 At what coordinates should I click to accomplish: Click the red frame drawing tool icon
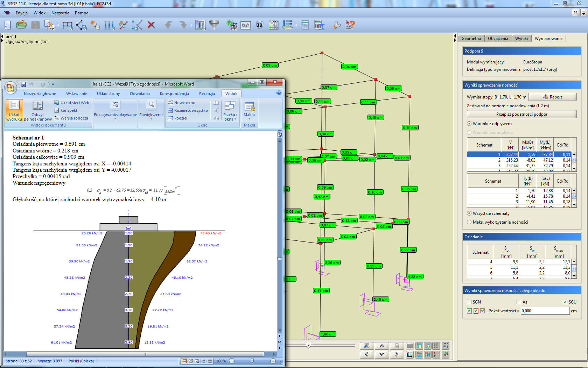(x=67, y=25)
